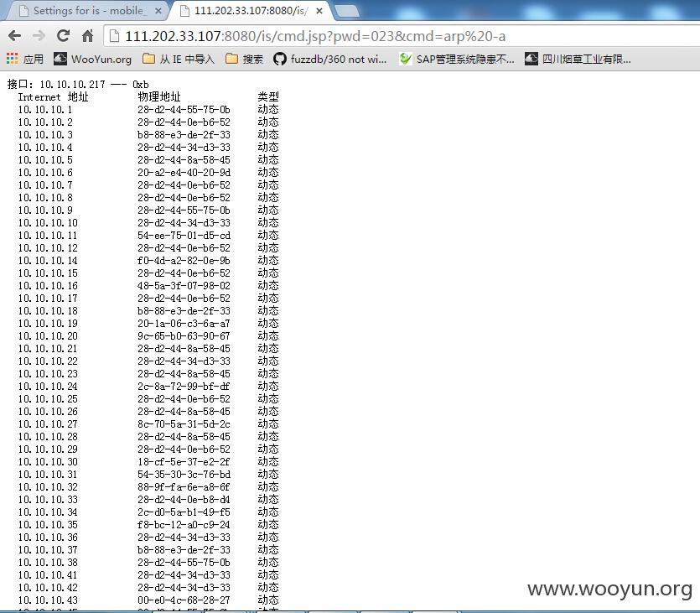The image size is (700, 613).
Task: Click the Internet 地址 column header
Action: 53,97
